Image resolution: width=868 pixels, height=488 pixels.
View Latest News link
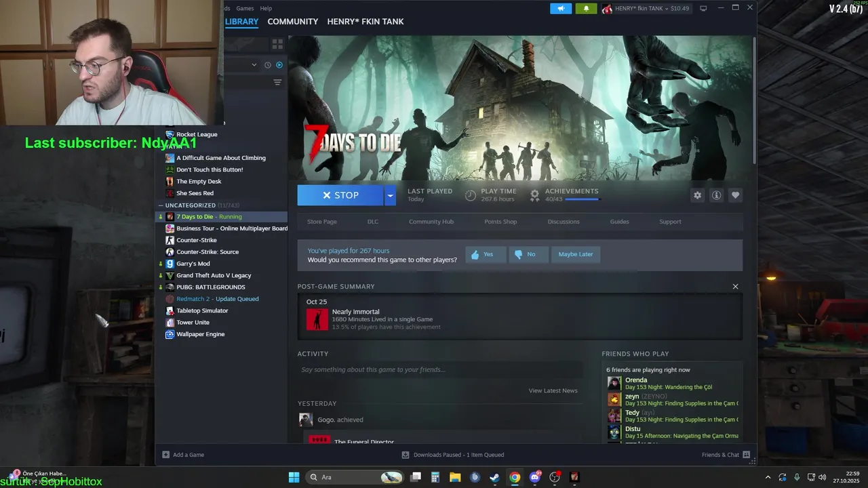pos(553,390)
